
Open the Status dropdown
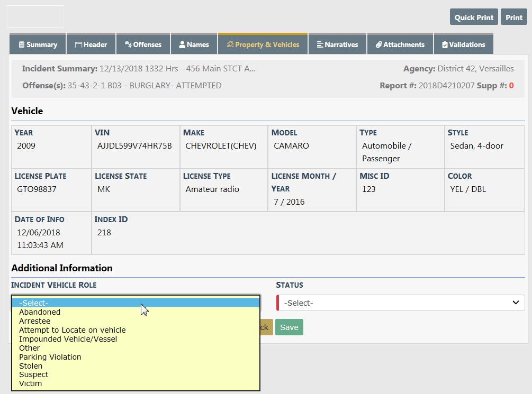(401, 303)
